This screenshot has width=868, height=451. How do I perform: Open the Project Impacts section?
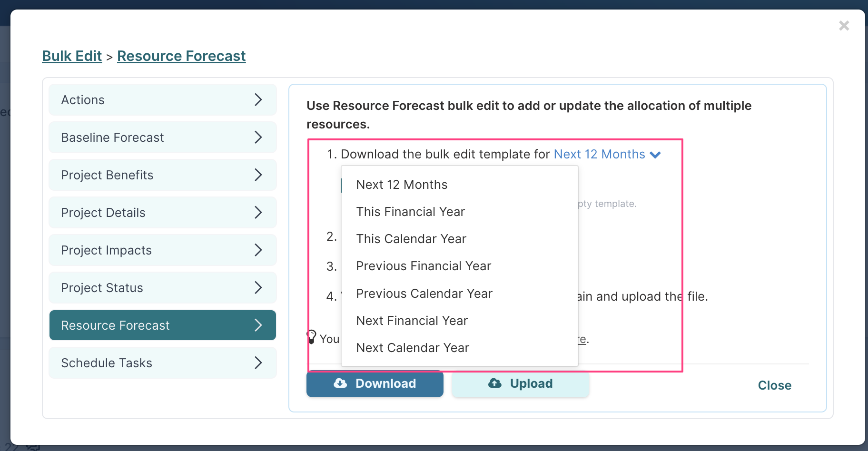coord(163,250)
